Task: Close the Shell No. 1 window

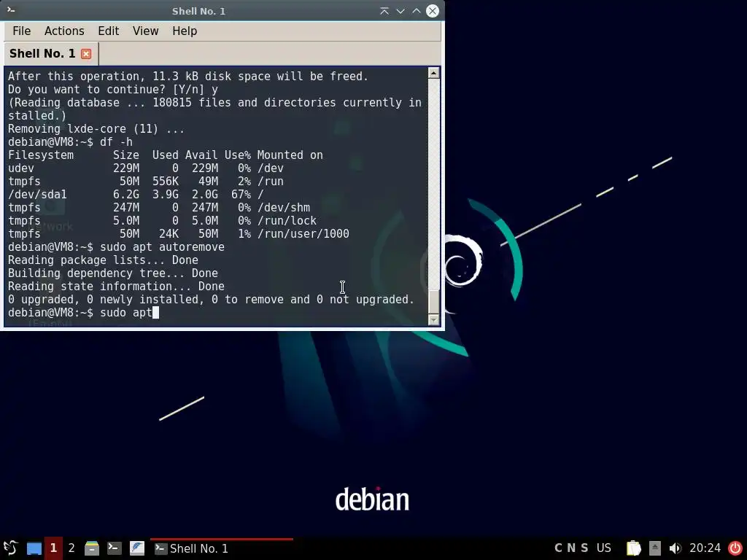Action: [432, 11]
